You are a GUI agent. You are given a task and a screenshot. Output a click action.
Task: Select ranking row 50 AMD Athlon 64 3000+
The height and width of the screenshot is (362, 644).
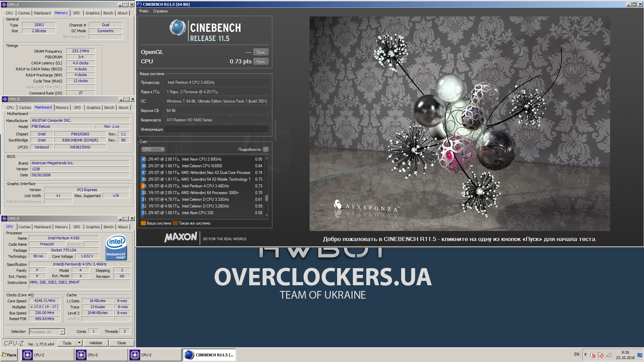pyautogui.click(x=202, y=193)
